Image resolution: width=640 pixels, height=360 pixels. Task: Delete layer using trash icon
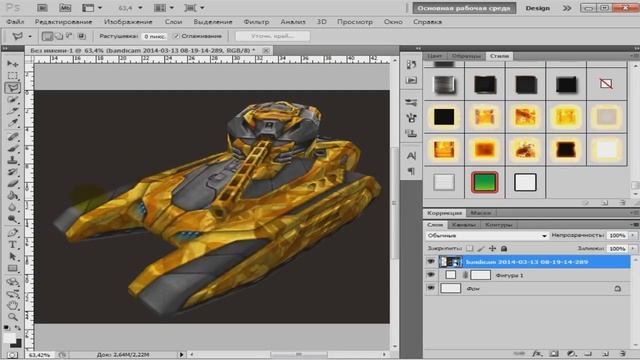(622, 353)
